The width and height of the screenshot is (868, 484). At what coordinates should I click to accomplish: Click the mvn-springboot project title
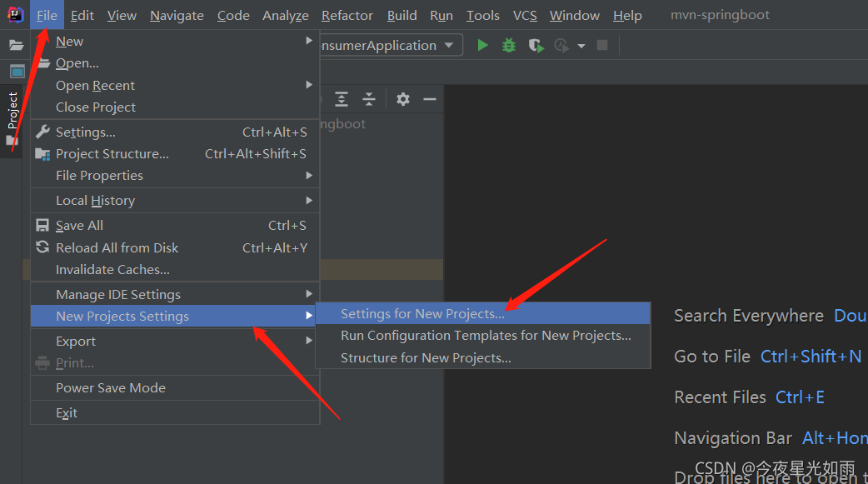click(x=720, y=15)
